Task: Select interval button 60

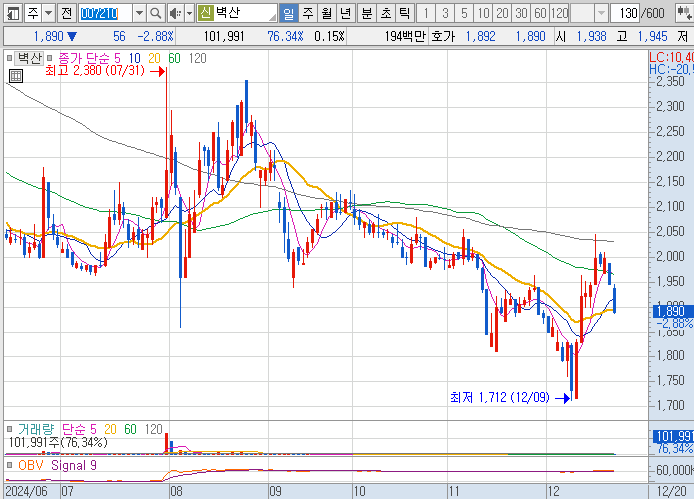Action: (540, 14)
